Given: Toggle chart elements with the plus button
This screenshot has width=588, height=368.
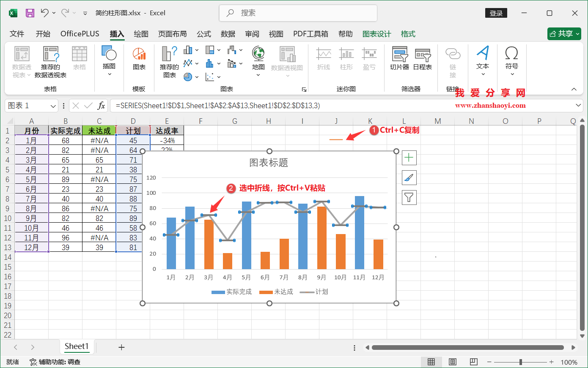Looking at the screenshot, I should click(409, 158).
